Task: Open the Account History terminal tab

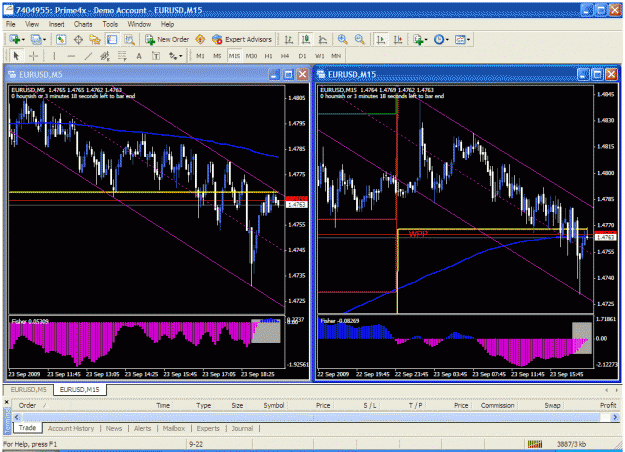Action: click(71, 428)
